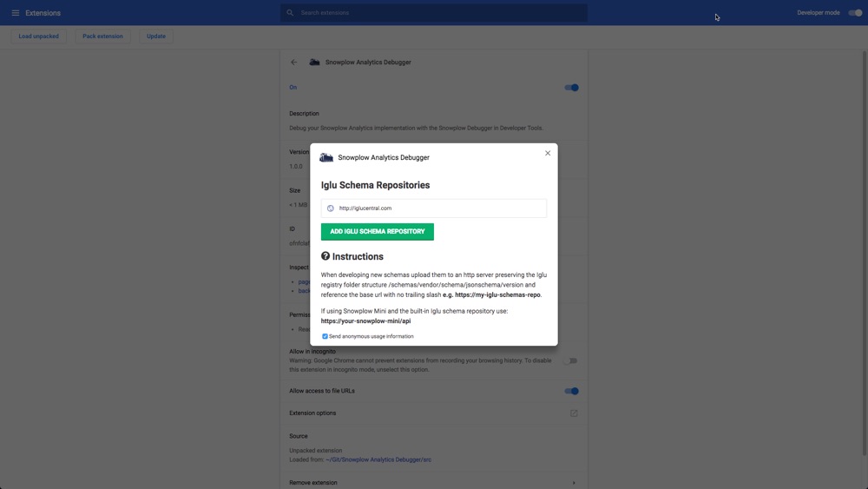Open the Loaded from source path link
Image resolution: width=868 pixels, height=489 pixels.
(x=378, y=459)
